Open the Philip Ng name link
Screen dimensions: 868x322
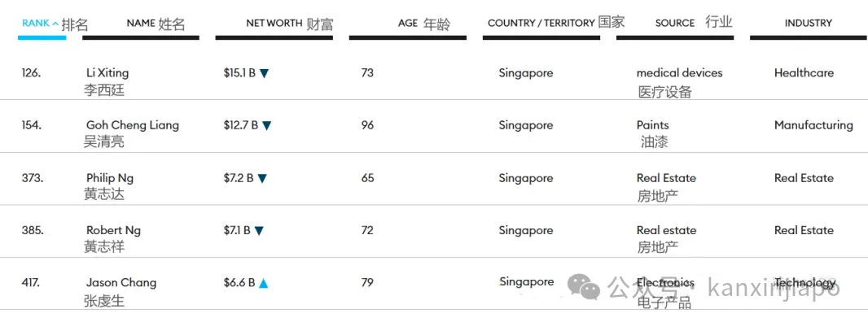pos(110,178)
